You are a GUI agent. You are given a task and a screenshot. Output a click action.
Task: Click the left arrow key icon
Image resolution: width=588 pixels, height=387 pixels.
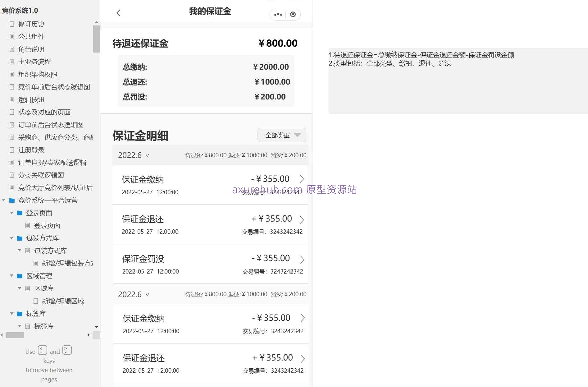pyautogui.click(x=43, y=350)
